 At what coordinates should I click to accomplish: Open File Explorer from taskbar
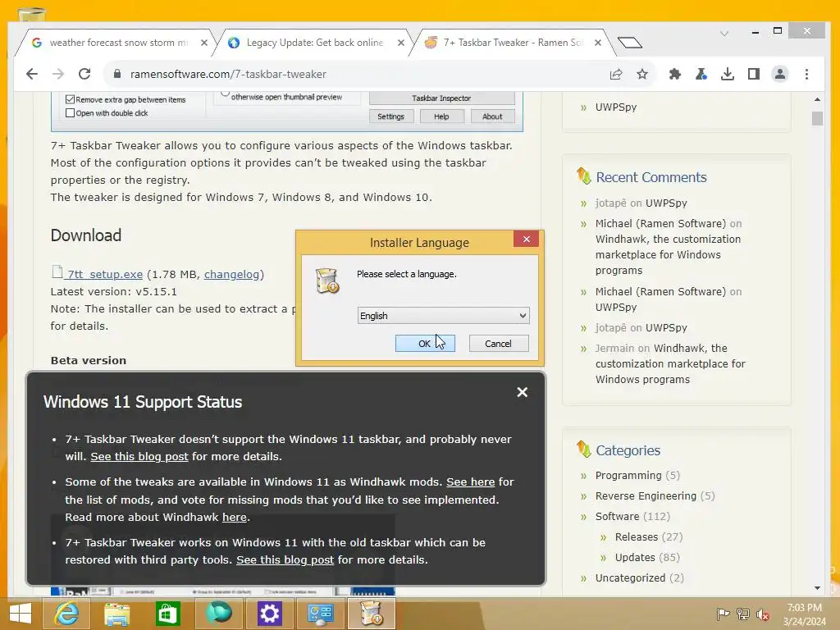(116, 614)
